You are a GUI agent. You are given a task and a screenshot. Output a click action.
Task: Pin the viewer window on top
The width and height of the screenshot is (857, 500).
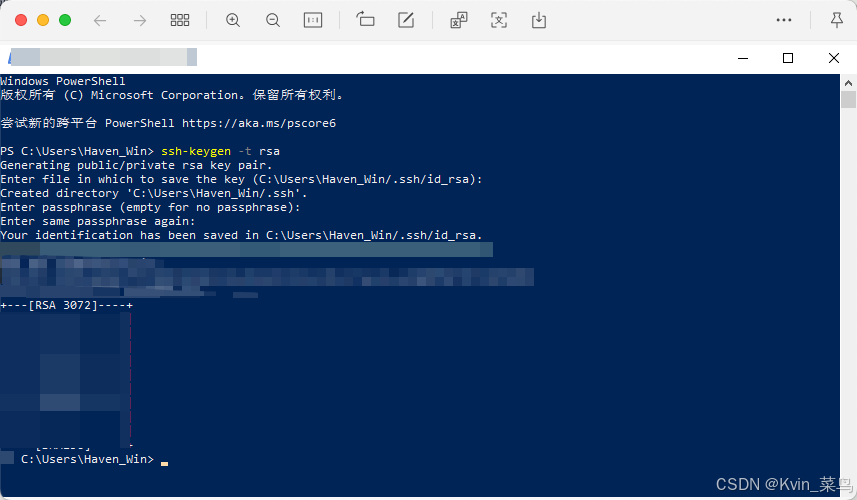[x=836, y=20]
